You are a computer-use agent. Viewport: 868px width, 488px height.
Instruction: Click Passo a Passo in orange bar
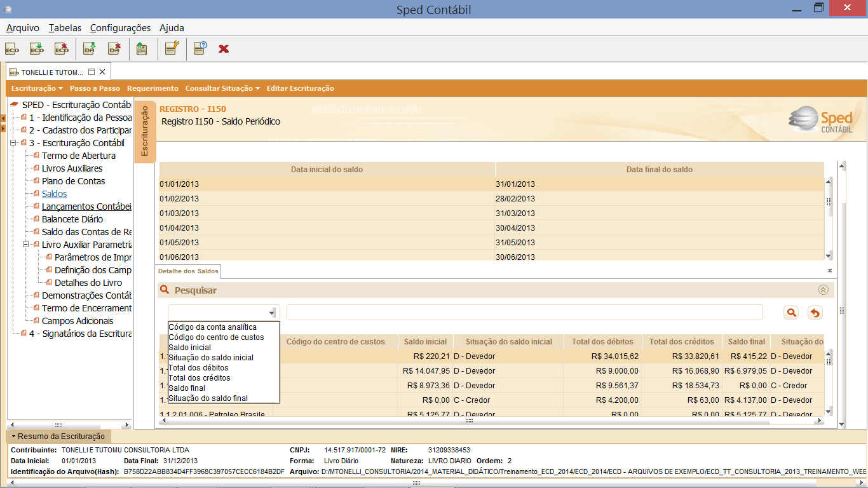point(95,88)
